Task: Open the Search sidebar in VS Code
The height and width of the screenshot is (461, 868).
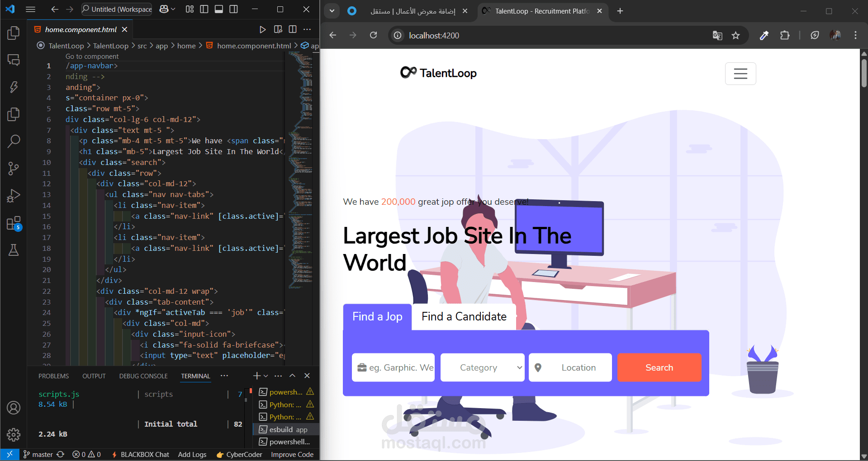Action: pos(14,141)
